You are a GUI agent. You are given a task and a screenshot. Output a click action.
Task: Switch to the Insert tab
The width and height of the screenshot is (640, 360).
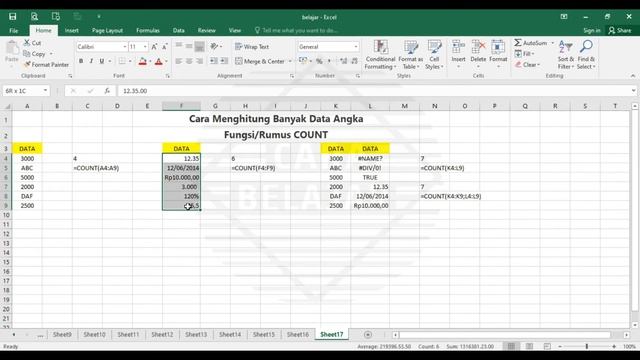point(71,31)
